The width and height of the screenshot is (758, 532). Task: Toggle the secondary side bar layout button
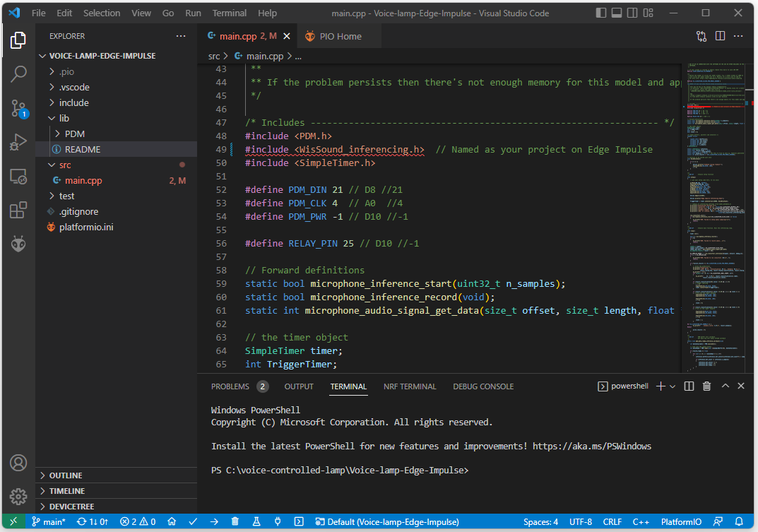[632, 13]
